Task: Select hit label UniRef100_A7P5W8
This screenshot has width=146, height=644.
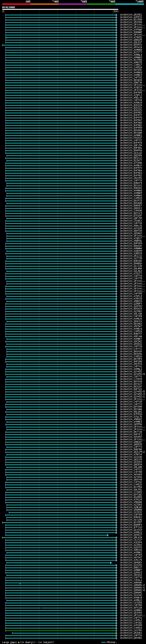Action: point(131,30)
